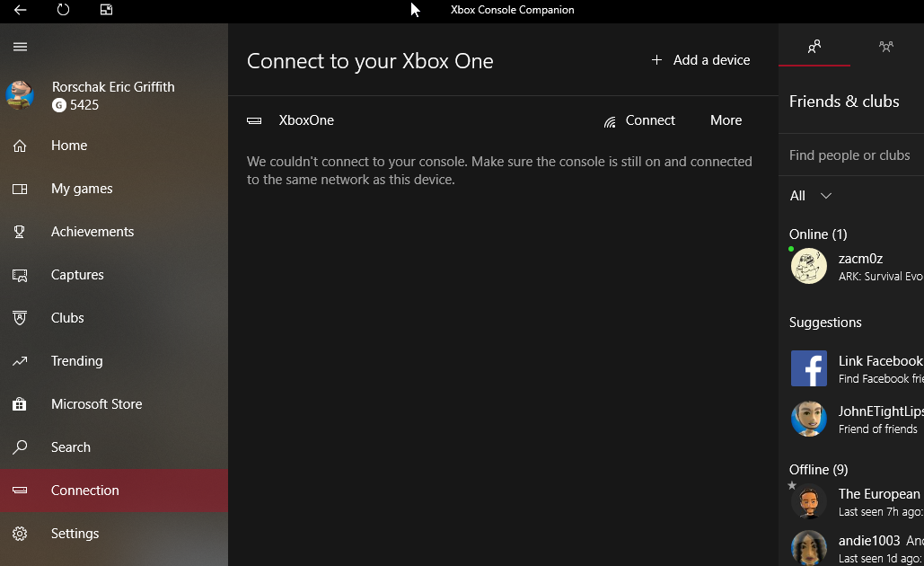Click the wireless signal icon beside Connect
The height and width of the screenshot is (566, 924).
click(x=610, y=121)
